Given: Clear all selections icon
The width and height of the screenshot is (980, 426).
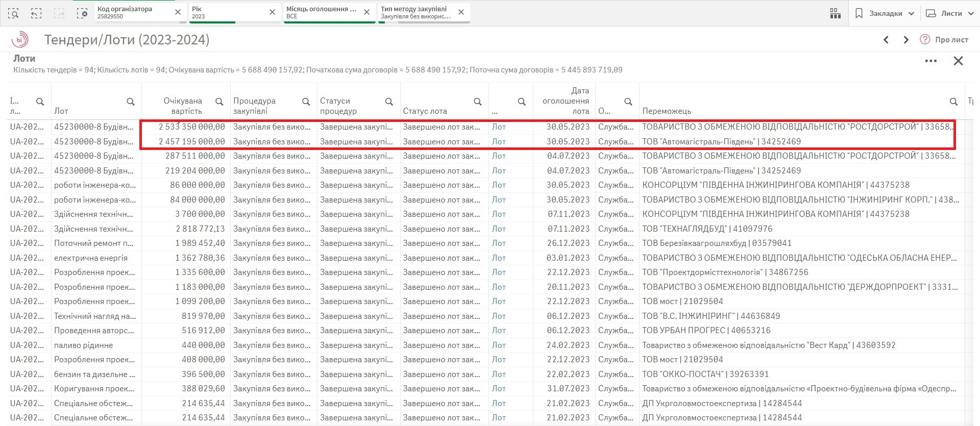Looking at the screenshot, I should coord(82,14).
